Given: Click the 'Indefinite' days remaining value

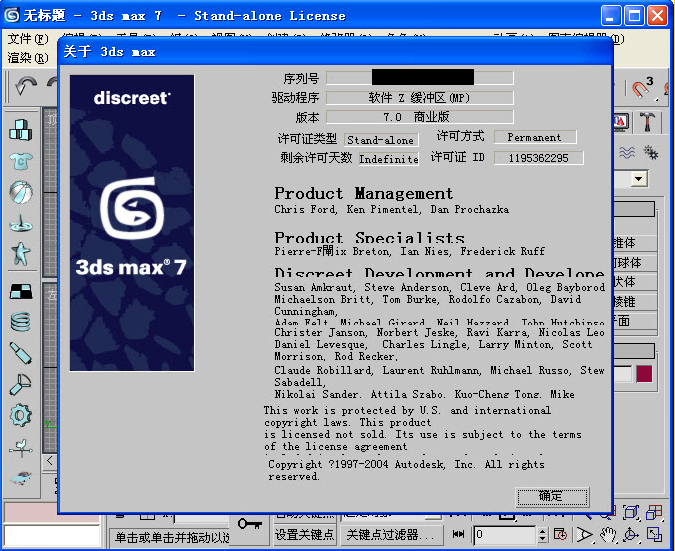Looking at the screenshot, I should [x=389, y=159].
